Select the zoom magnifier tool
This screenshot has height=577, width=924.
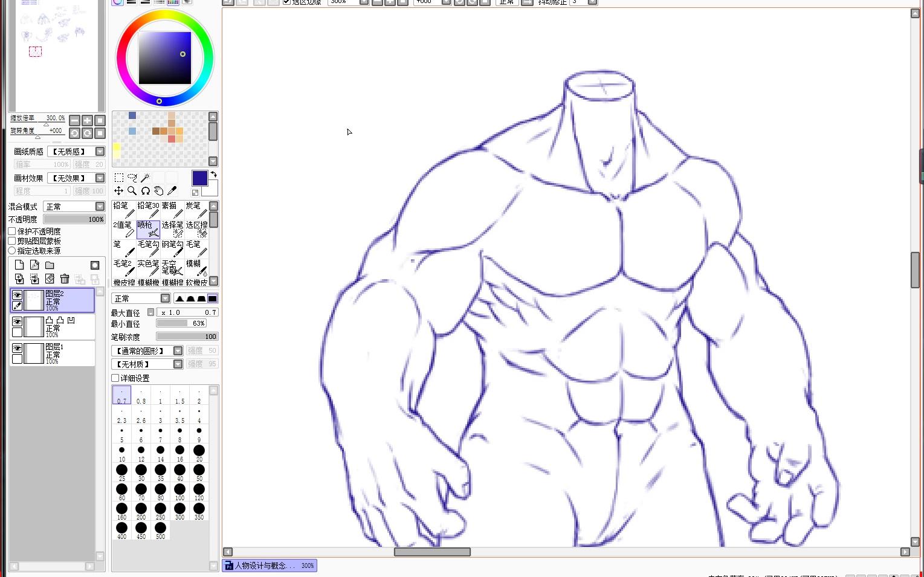132,191
